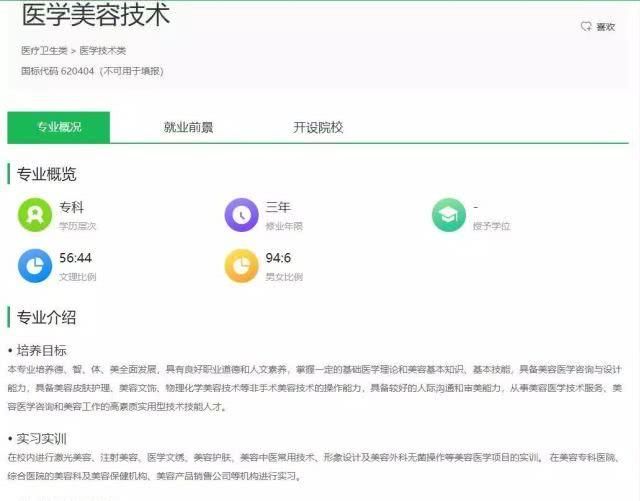Click the 专科 education level value
The height and width of the screenshot is (501, 640).
[x=71, y=207]
